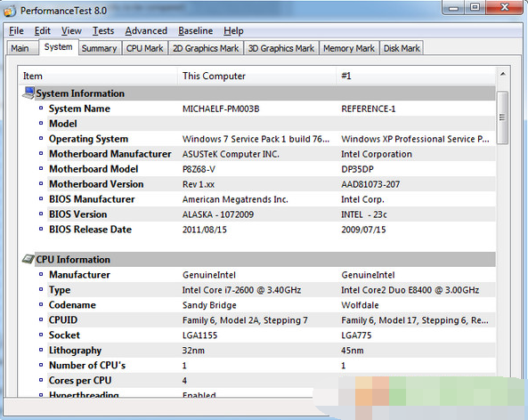Click the Sandy Bridge codename value
528x420 pixels.
209,305
